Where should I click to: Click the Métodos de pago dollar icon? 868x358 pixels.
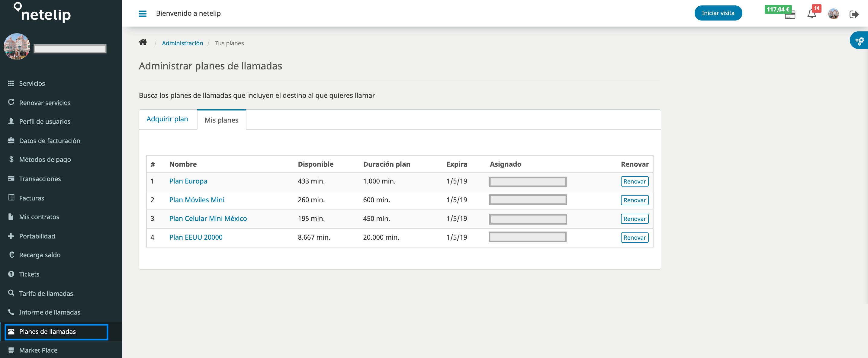[x=11, y=159]
